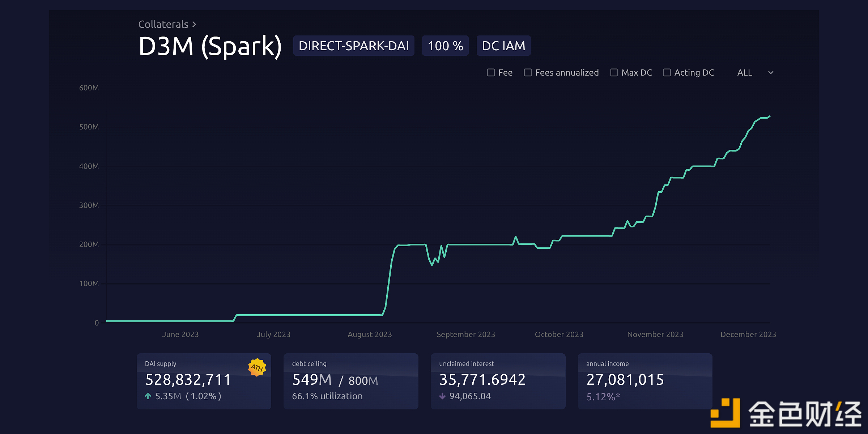Check the Max DC checkbox
868x434 pixels.
pos(614,73)
